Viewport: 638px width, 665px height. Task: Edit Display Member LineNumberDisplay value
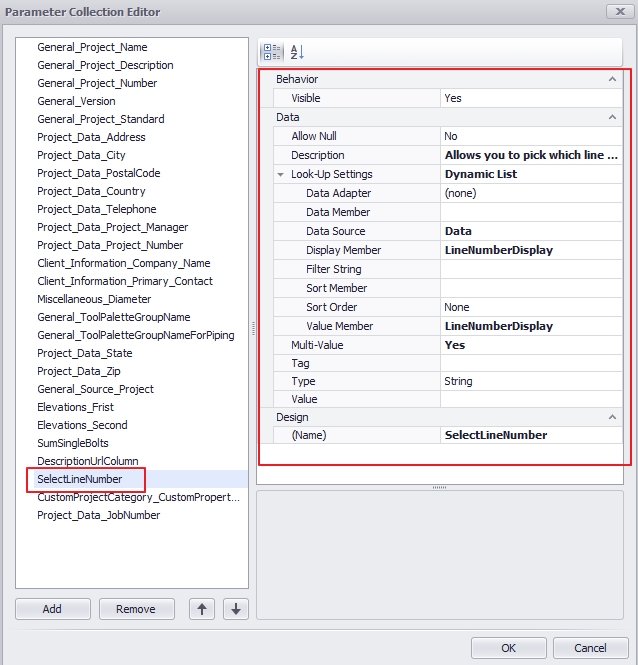click(x=531, y=250)
